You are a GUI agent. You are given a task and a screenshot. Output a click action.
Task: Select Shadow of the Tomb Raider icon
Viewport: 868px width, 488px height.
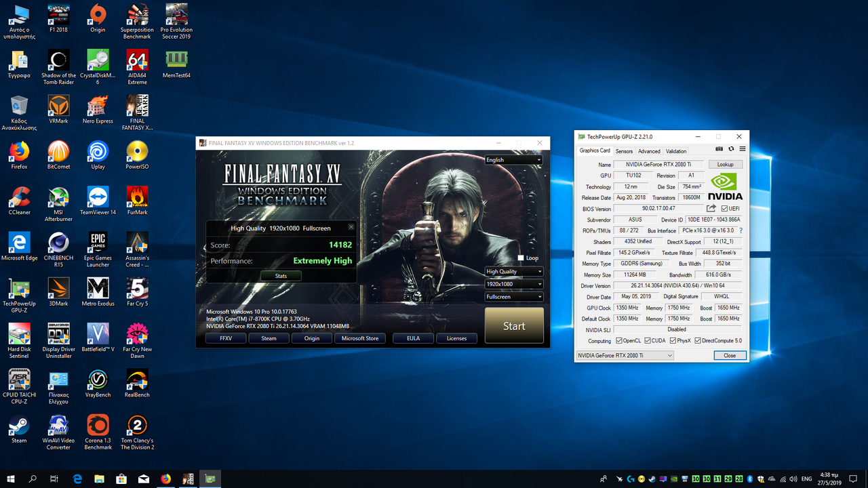point(58,67)
